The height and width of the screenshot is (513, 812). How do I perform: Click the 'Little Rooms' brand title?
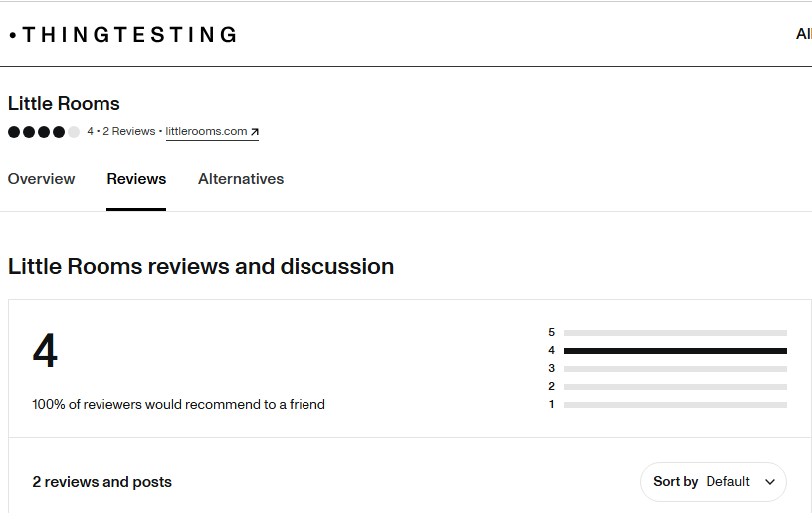[x=64, y=104]
